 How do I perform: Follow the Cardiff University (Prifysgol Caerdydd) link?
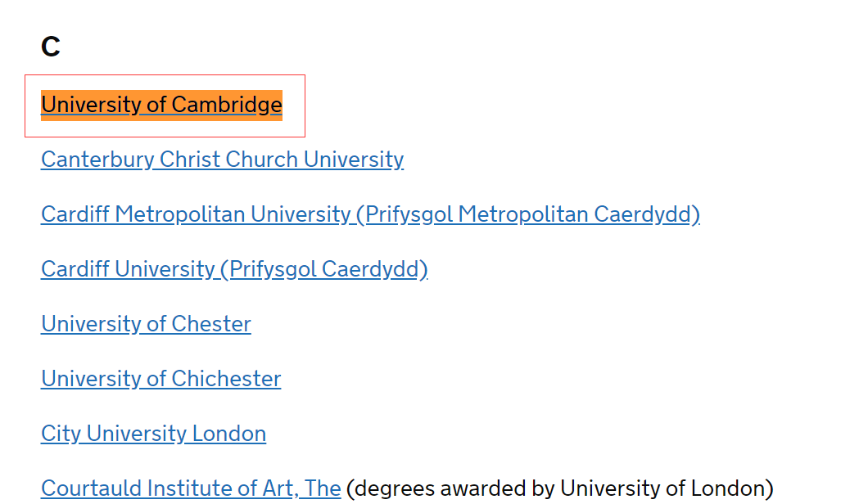pos(234,269)
